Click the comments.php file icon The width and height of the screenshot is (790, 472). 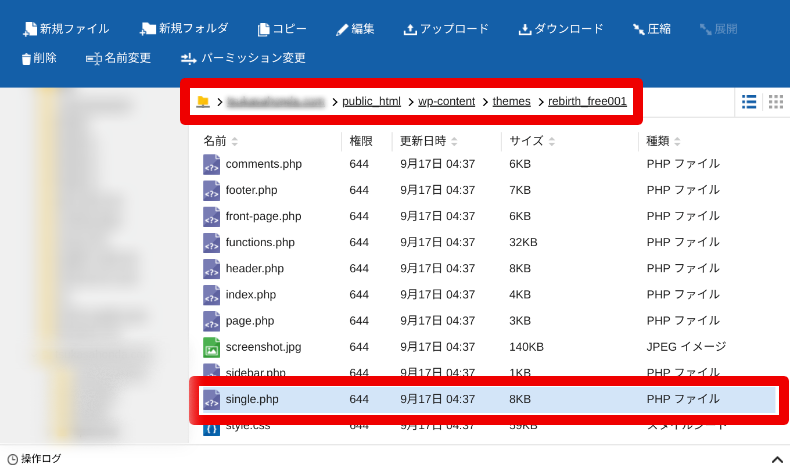pos(211,164)
